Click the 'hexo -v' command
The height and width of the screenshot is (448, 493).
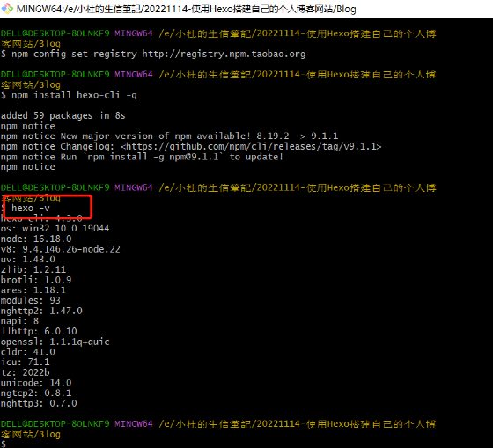pyautogui.click(x=31, y=208)
